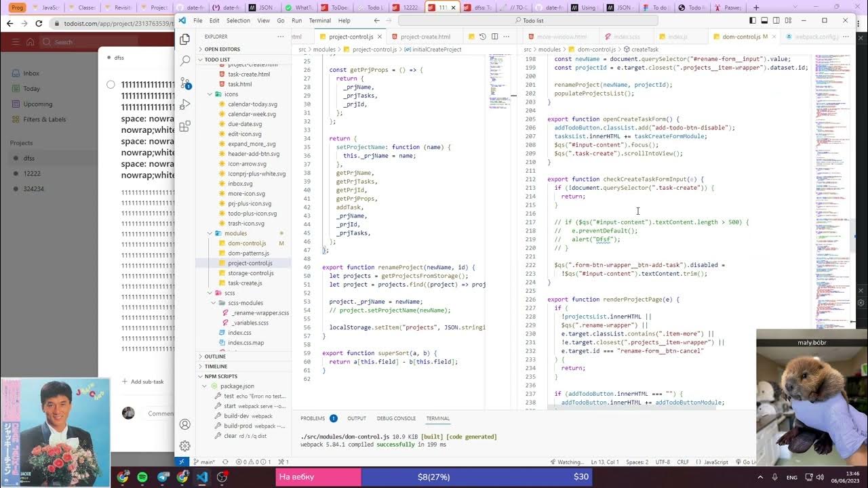Image resolution: width=868 pixels, height=488 pixels.
Task: Open the Manage gear in VS Code
Action: (x=184, y=446)
